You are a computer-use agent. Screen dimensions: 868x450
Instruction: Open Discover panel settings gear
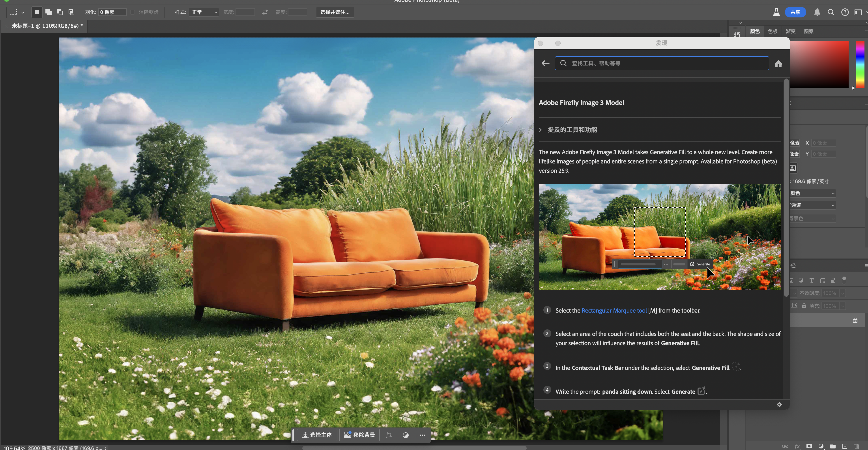(779, 405)
